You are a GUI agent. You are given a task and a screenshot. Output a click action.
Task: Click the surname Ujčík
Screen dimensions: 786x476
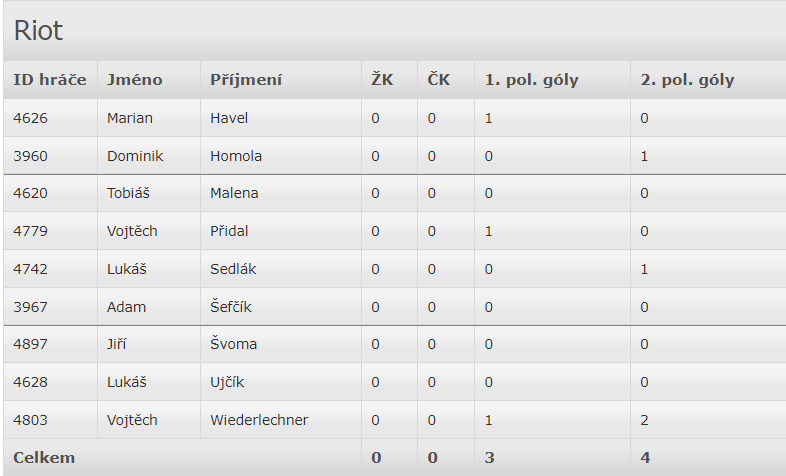(x=227, y=382)
